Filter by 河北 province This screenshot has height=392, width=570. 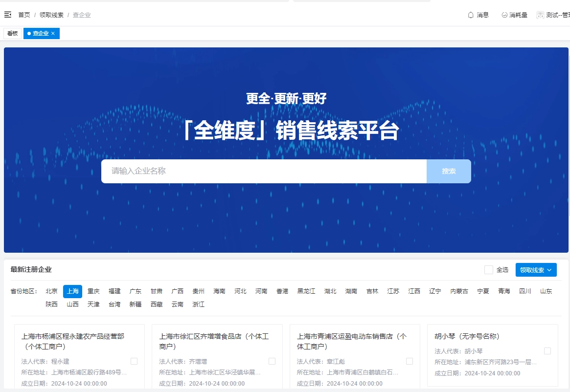coord(240,291)
